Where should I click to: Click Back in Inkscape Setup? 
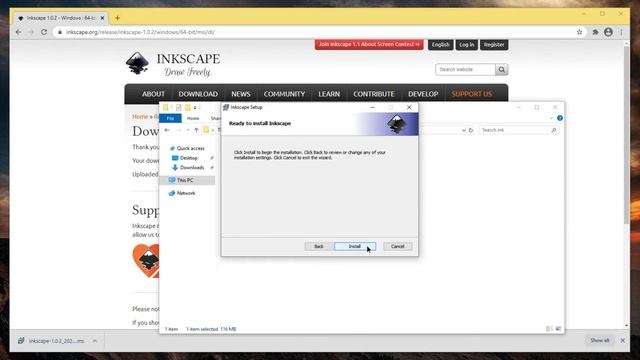[x=318, y=246]
